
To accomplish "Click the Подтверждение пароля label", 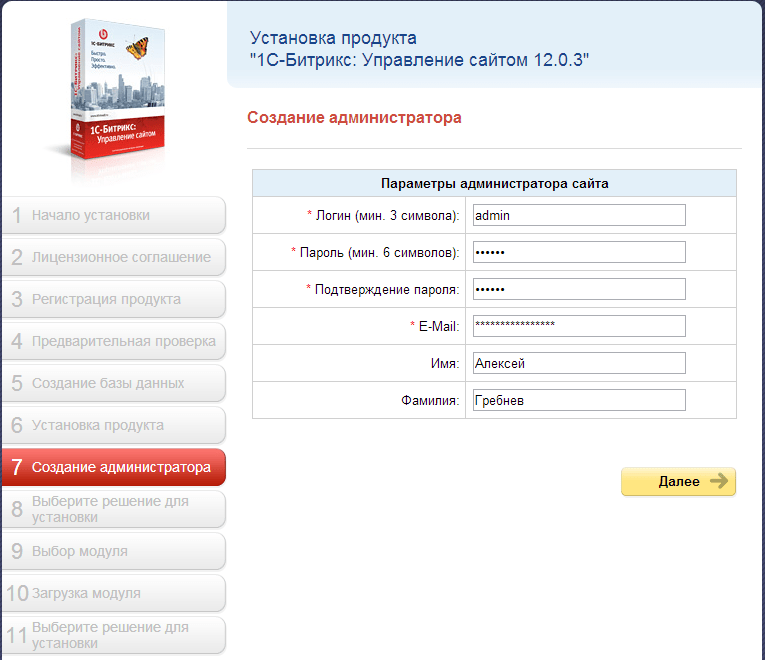I will coord(387,289).
